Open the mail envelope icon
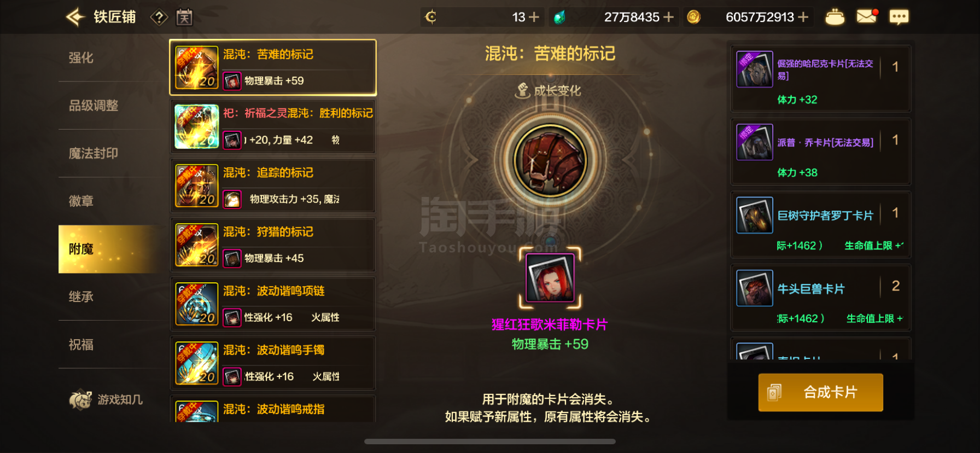This screenshot has width=980, height=453. tap(867, 16)
